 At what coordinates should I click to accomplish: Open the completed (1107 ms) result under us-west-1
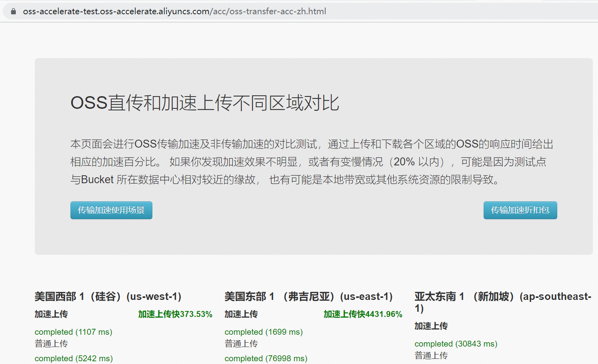point(73,332)
